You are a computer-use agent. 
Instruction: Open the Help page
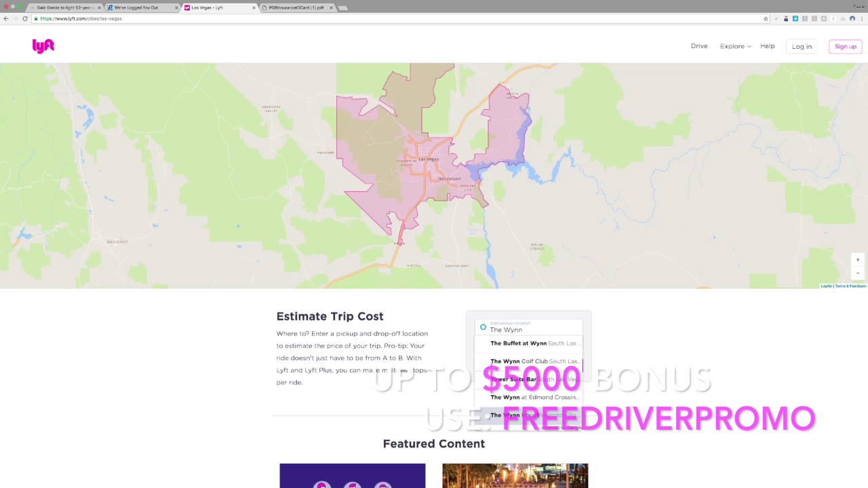tap(768, 46)
